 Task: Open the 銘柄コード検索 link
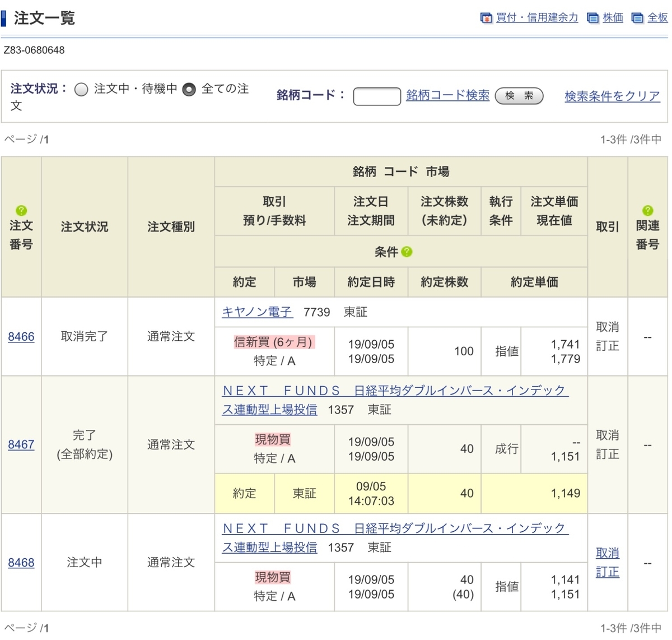(448, 95)
